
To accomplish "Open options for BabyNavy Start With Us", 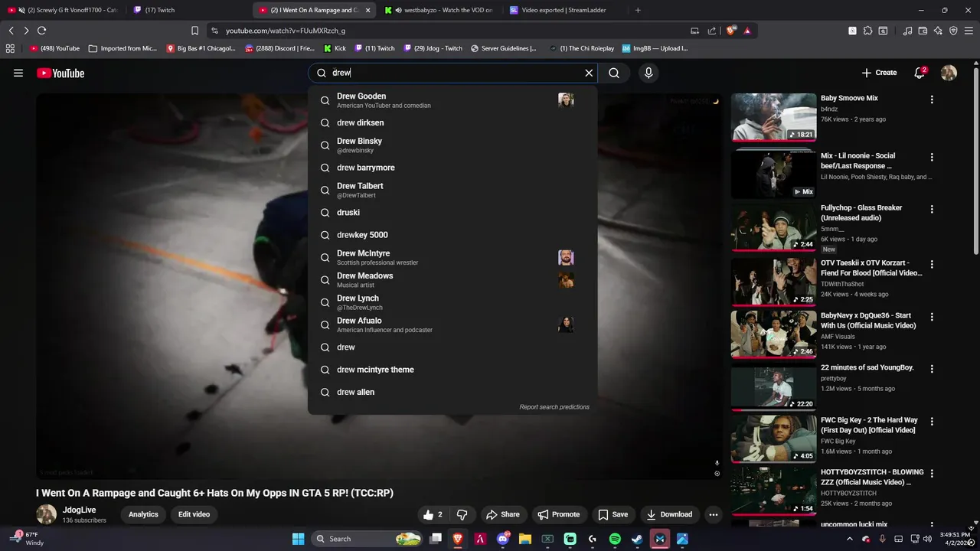I will [x=932, y=316].
